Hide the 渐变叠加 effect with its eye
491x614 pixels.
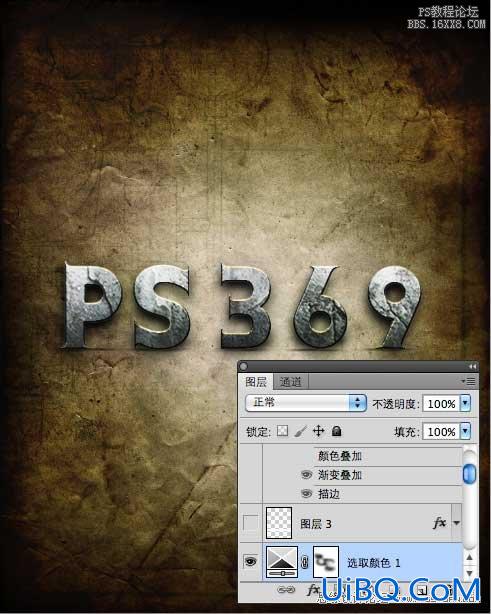[306, 475]
